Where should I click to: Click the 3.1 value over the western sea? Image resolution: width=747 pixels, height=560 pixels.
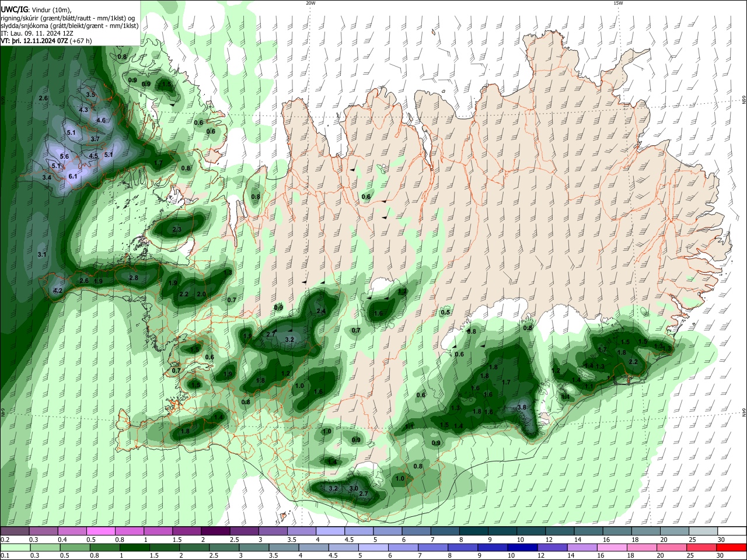coord(42,255)
